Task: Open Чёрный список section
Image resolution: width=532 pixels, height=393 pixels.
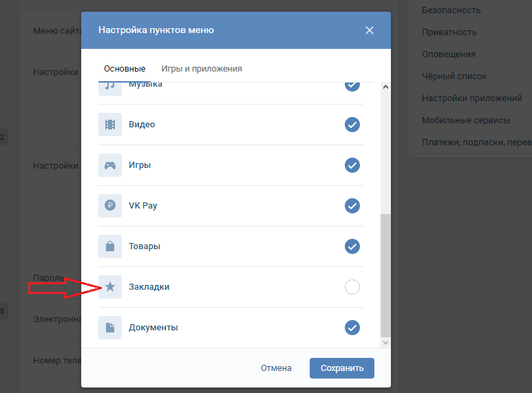Action: coord(454,76)
